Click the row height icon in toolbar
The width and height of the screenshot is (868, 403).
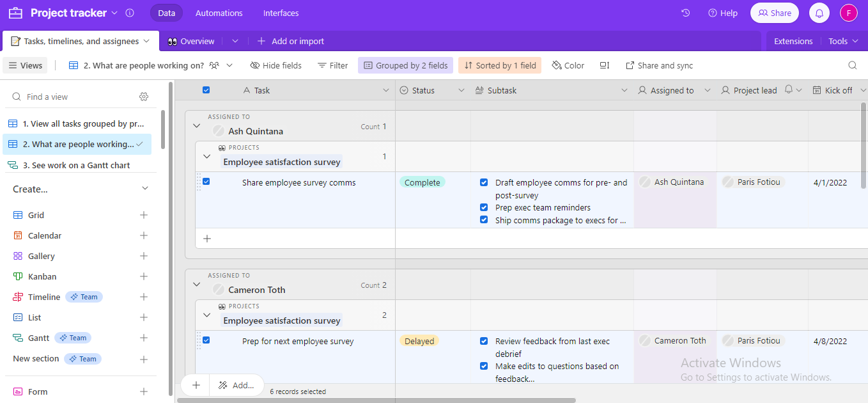[603, 65]
